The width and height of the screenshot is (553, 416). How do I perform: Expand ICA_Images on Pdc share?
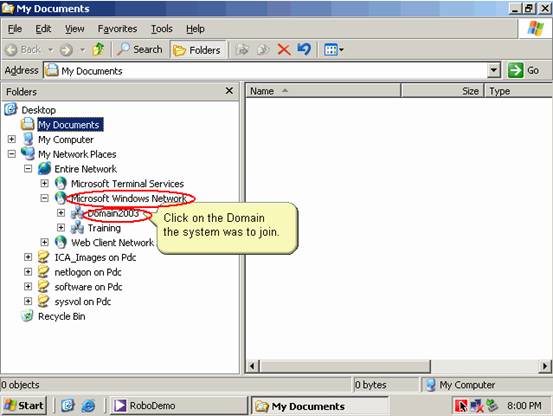click(28, 257)
